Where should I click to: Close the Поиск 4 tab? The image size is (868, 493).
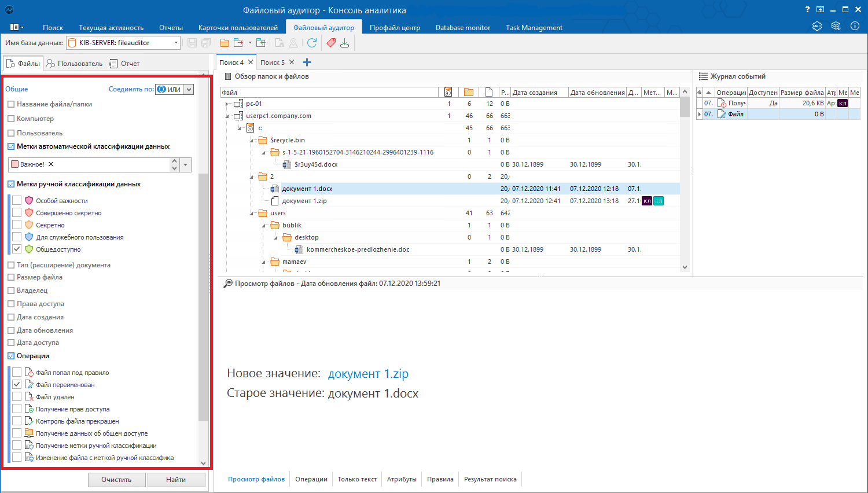pos(251,62)
